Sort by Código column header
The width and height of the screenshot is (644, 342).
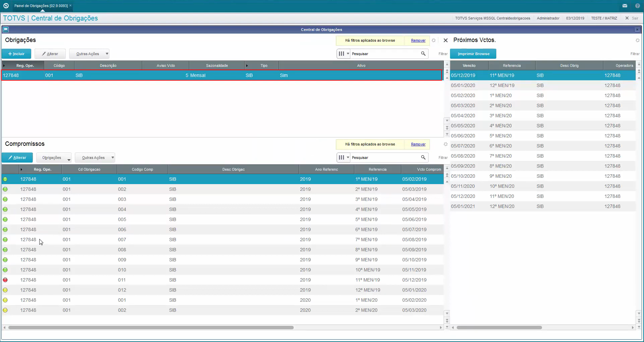pyautogui.click(x=59, y=66)
